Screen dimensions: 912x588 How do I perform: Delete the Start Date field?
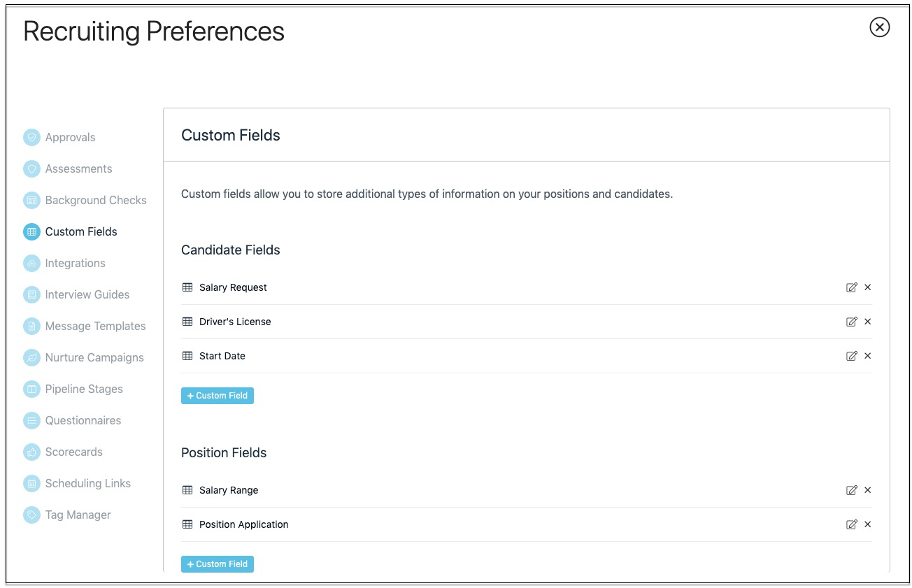tap(868, 356)
